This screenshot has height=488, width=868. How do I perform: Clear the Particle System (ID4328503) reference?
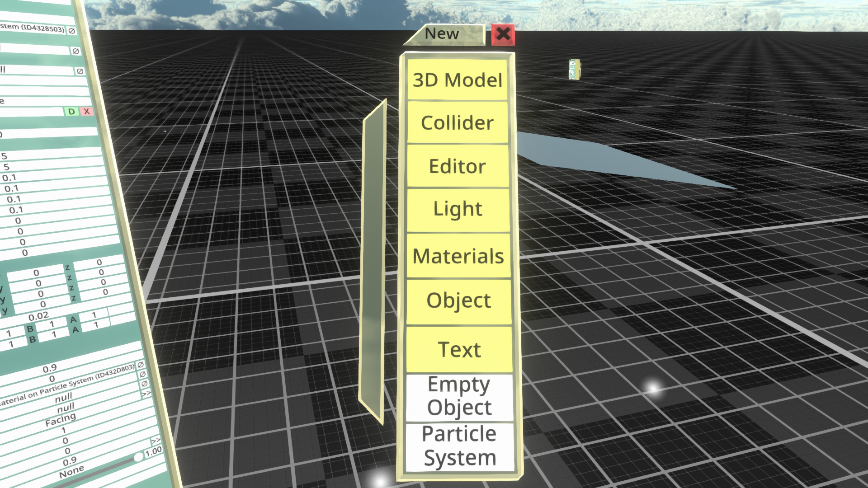72,31
